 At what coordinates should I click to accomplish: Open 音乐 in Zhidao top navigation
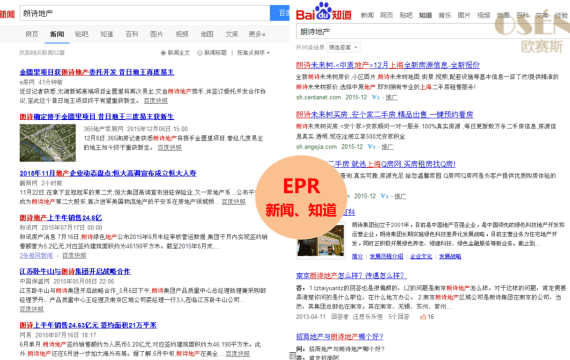(x=445, y=15)
